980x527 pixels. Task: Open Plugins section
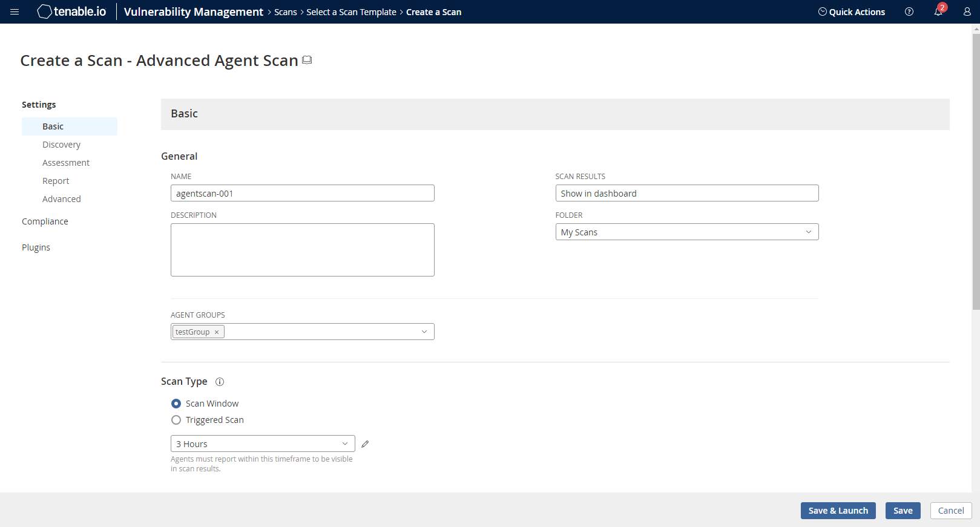pyautogui.click(x=36, y=247)
